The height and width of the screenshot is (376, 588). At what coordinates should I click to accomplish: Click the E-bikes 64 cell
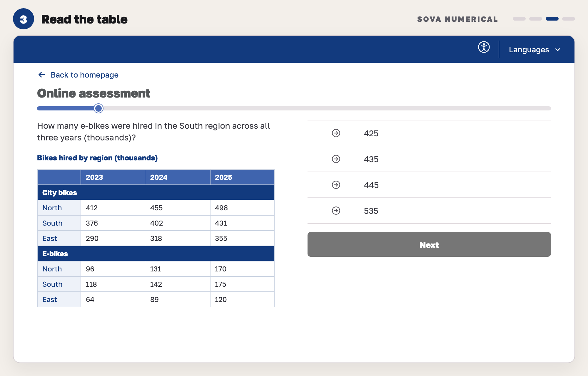[x=113, y=299]
